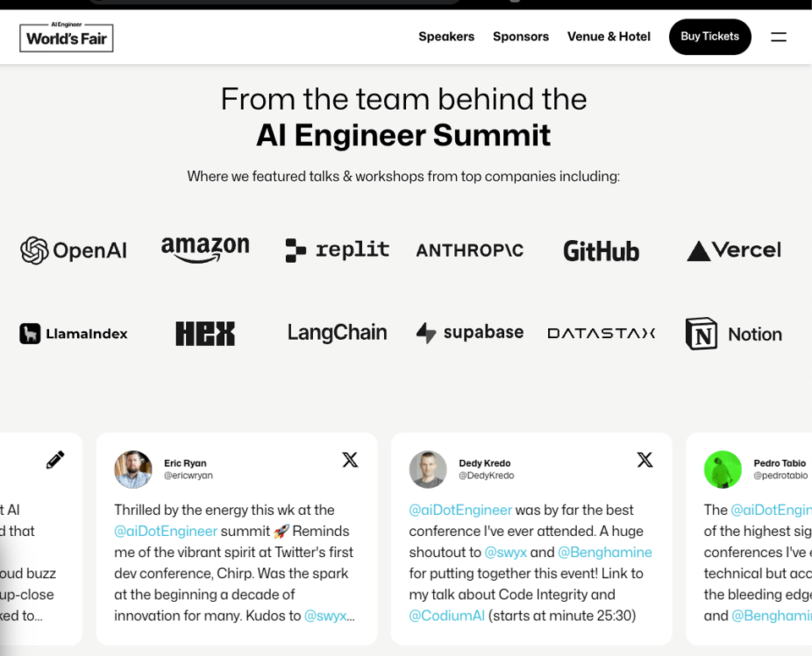Click the AI Engineer World's Fair logo
The image size is (812, 656).
click(x=66, y=37)
